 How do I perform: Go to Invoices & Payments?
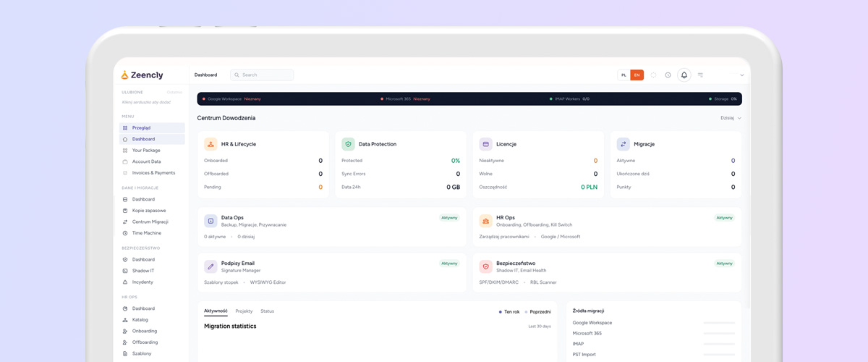(x=153, y=173)
